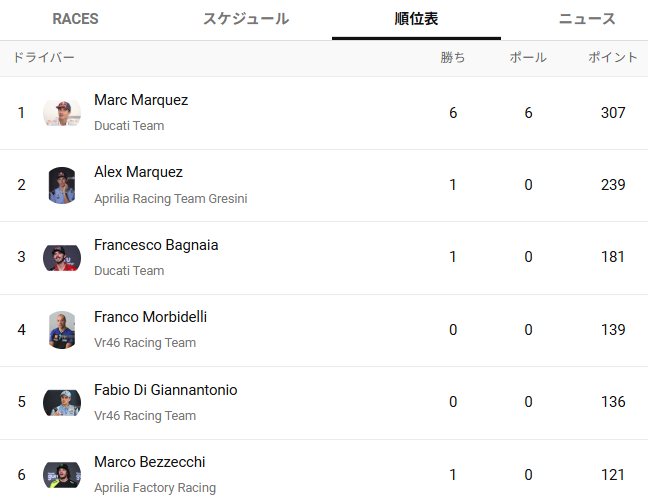
Task: Open the ニュース tab
Action: click(x=586, y=19)
